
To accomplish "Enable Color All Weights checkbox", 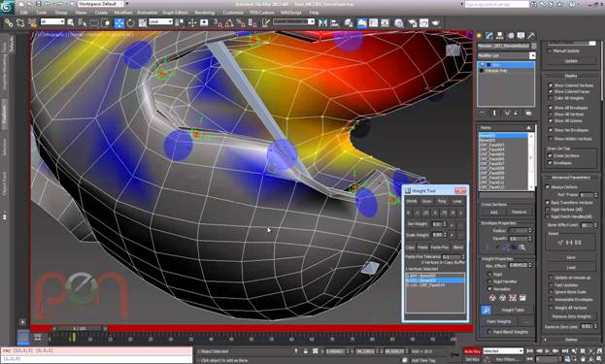I will (551, 98).
